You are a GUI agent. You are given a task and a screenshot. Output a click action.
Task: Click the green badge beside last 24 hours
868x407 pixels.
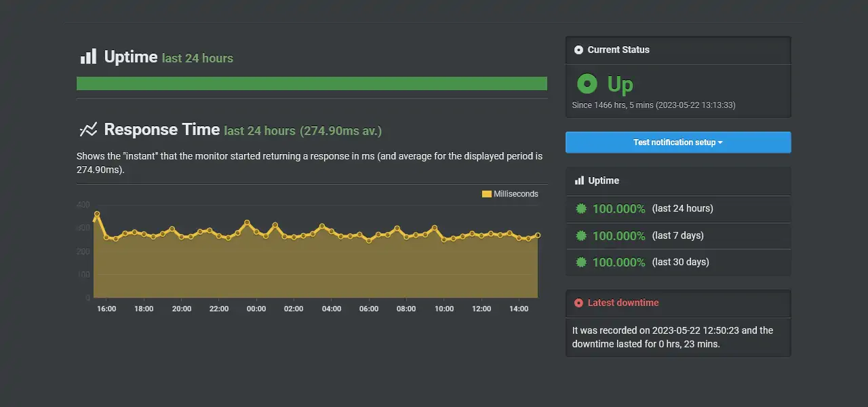[x=580, y=209]
